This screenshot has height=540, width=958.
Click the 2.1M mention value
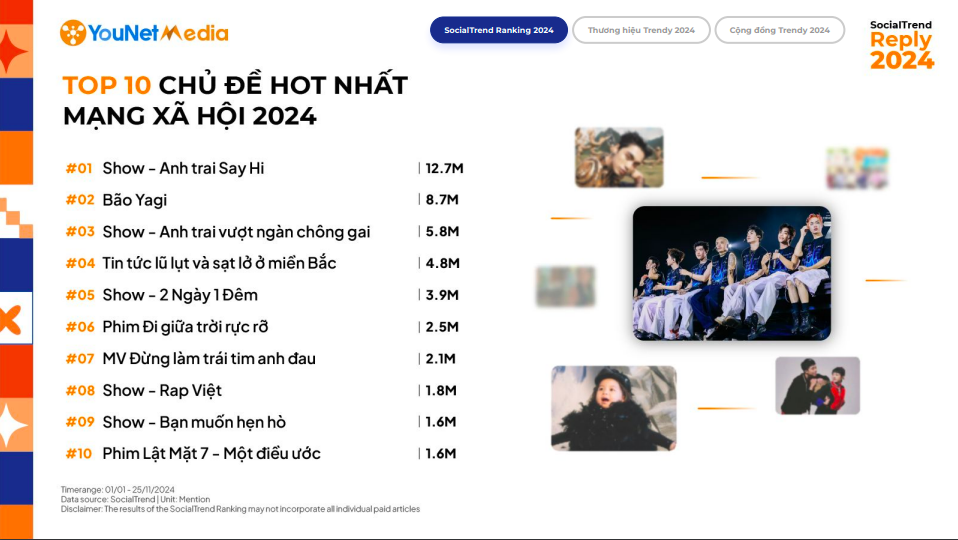click(x=440, y=359)
